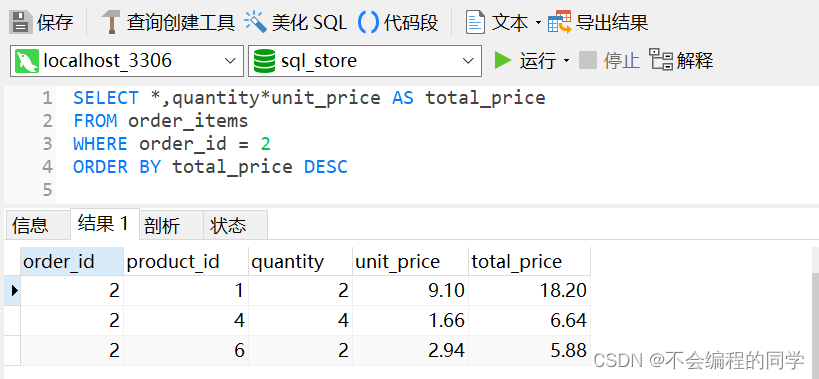
Task: Select product_id cell with value 6
Action: click(x=186, y=350)
